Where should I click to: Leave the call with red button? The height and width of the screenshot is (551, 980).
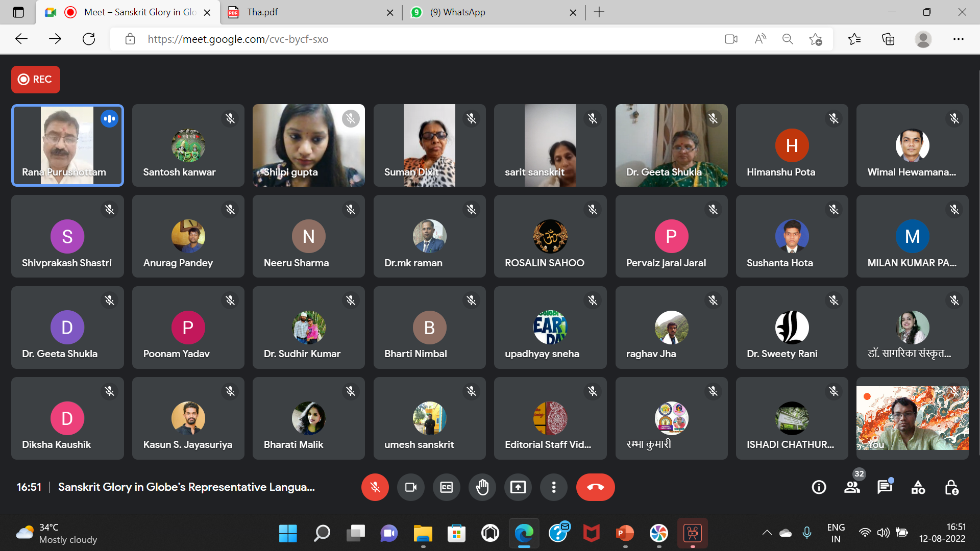point(595,487)
